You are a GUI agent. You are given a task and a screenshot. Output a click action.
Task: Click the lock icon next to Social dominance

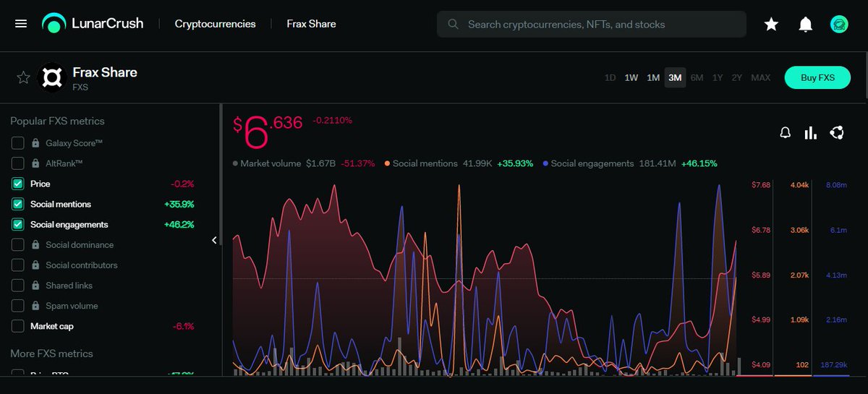pyautogui.click(x=35, y=245)
